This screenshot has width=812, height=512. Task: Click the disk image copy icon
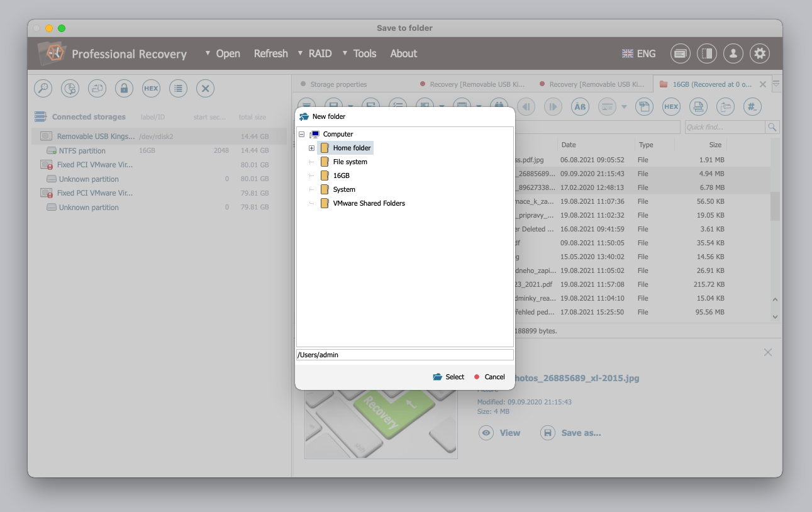pos(97,89)
